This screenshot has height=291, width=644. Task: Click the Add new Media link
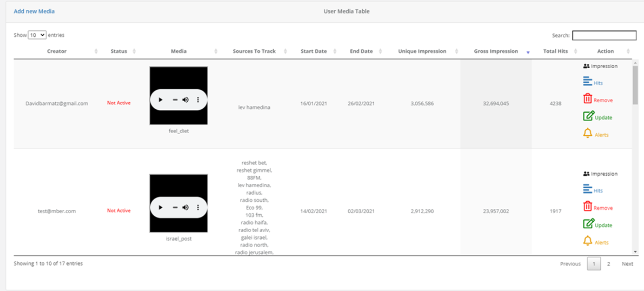point(34,11)
